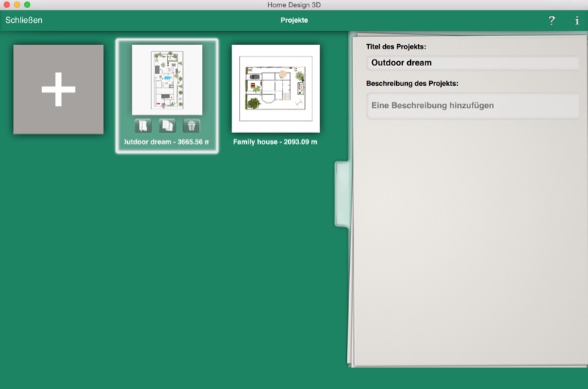The width and height of the screenshot is (588, 389).
Task: Click the 'Titel des Projekts' label
Action: point(395,47)
